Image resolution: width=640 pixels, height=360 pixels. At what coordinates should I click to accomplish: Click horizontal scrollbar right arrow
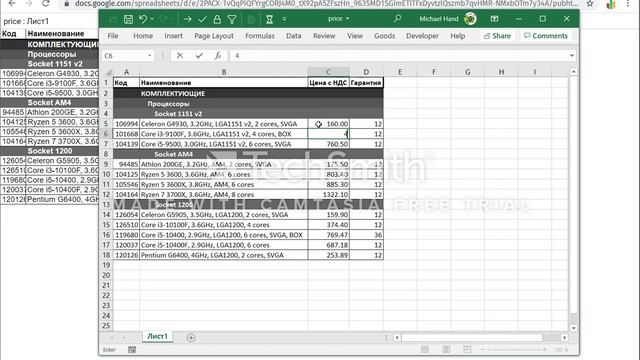[x=564, y=338]
